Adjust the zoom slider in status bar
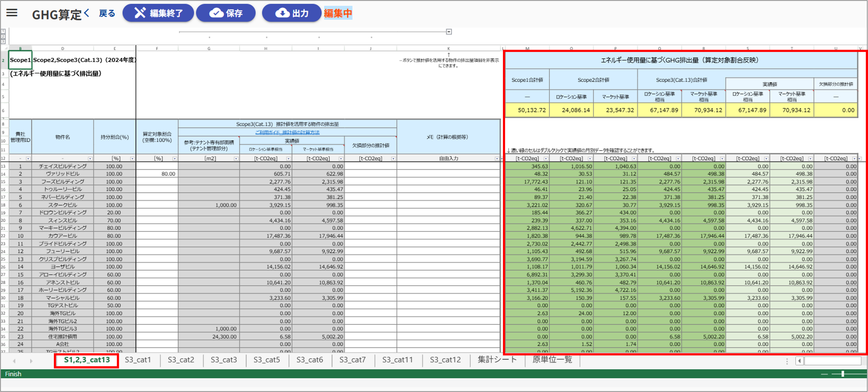This screenshot has width=868, height=392. click(x=843, y=374)
